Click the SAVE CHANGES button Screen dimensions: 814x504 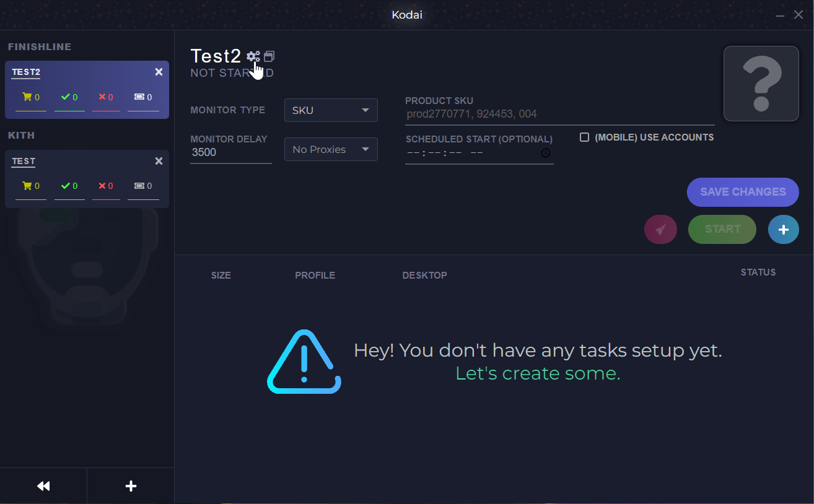742,192
